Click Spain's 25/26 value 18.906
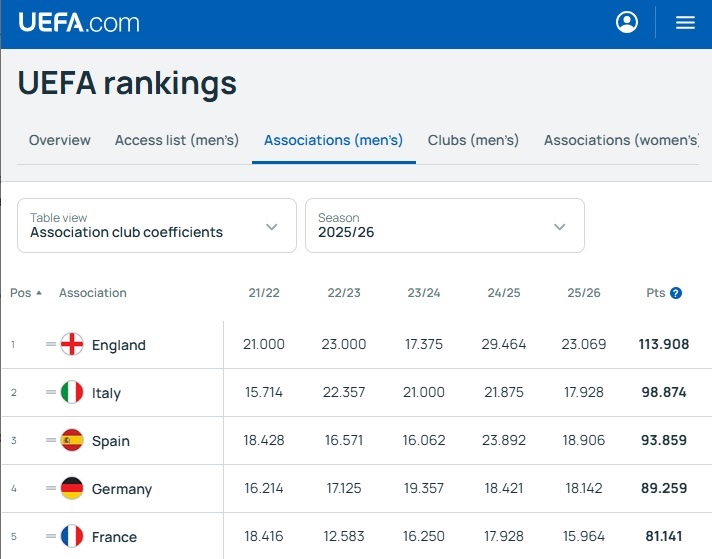This screenshot has width=712, height=559. [x=583, y=440]
